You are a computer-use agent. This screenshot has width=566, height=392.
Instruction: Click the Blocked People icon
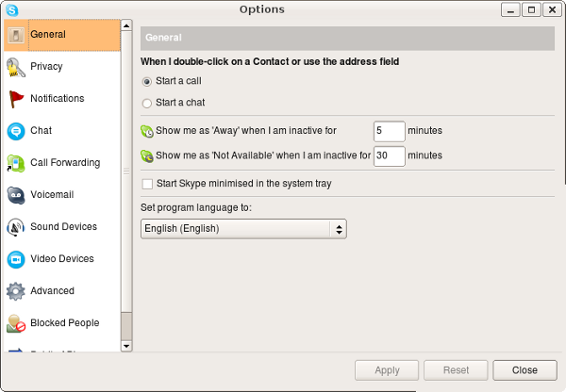coord(15,323)
